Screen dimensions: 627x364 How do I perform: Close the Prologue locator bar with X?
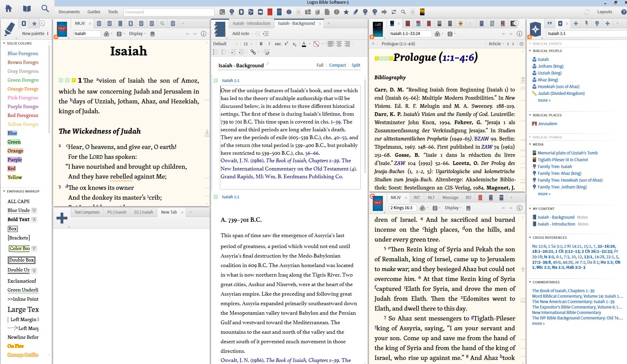point(521,44)
